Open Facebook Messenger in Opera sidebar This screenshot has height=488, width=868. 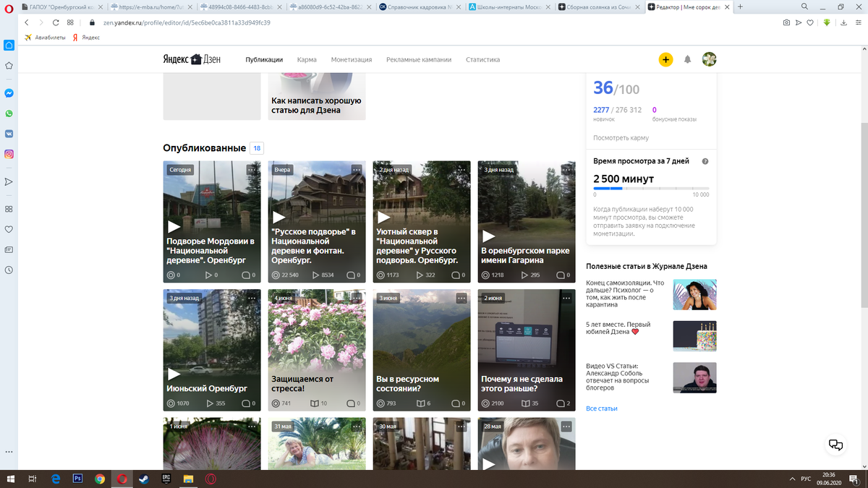pyautogui.click(x=9, y=93)
